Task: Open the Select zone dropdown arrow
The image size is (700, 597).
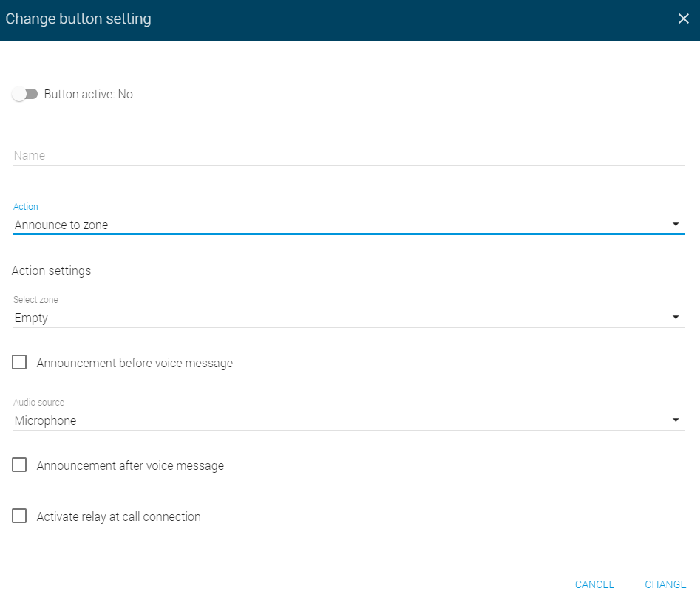Action: click(676, 317)
